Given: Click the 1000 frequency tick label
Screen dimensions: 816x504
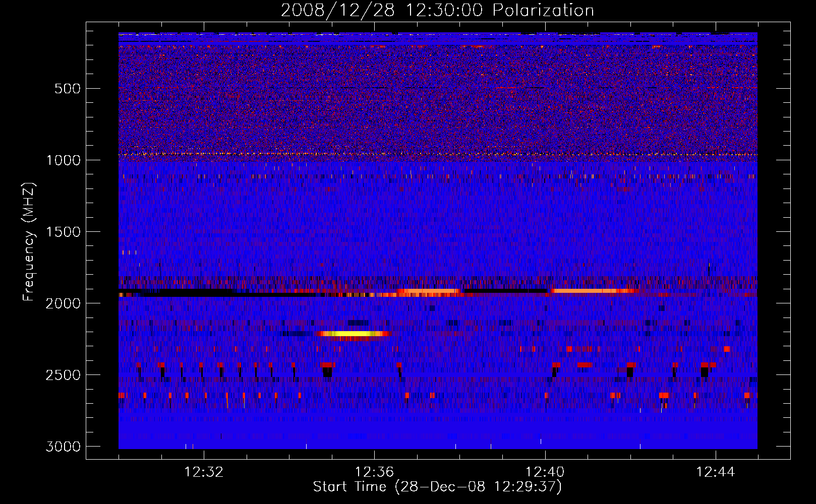Looking at the screenshot, I should pyautogui.click(x=63, y=160).
